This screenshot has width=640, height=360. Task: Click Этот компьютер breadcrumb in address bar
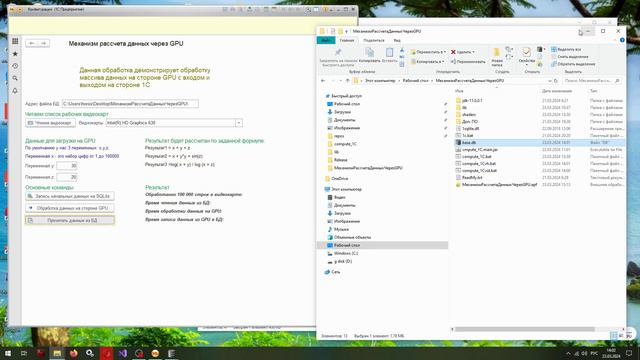tap(380, 81)
